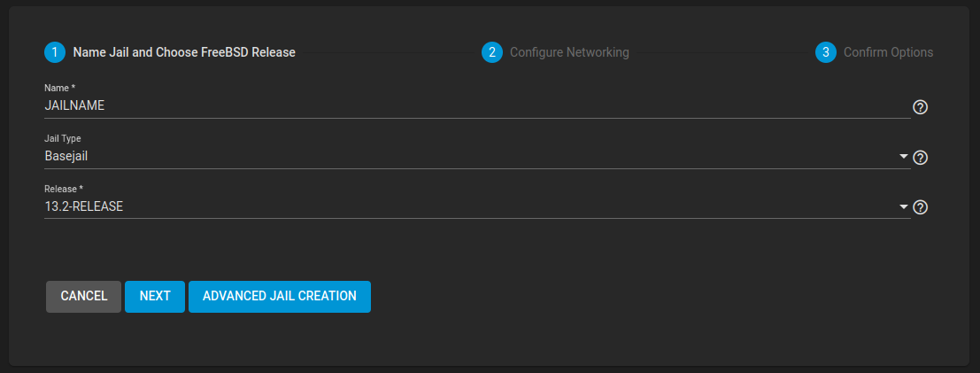Click the step 1 number circle

coord(55,52)
